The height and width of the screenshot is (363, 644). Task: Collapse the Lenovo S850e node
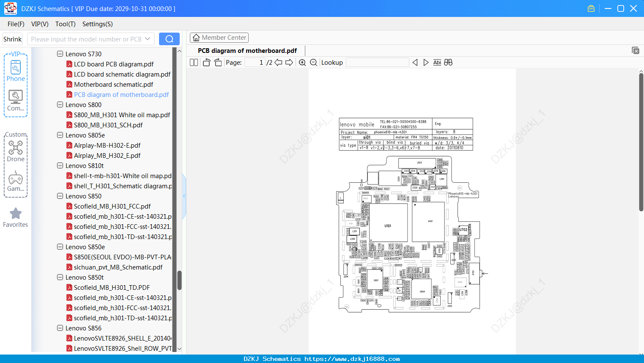[60, 247]
